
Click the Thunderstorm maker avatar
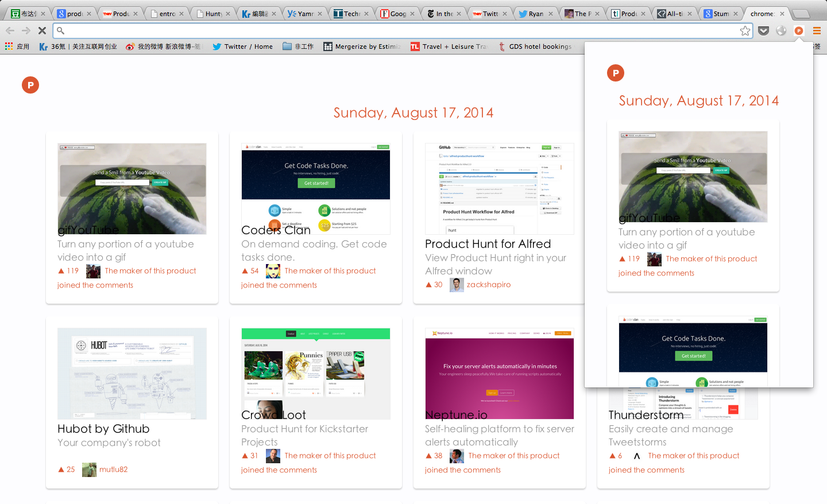click(637, 456)
